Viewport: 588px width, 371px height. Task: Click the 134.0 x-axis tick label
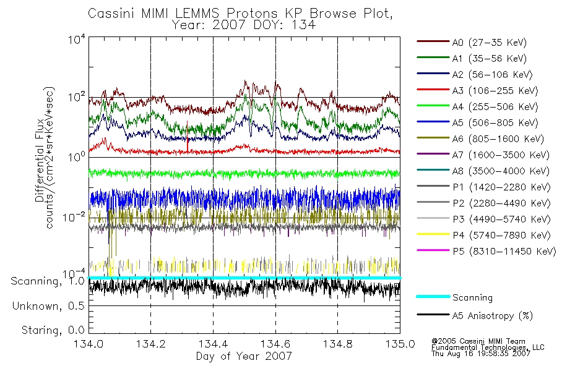tap(89, 344)
